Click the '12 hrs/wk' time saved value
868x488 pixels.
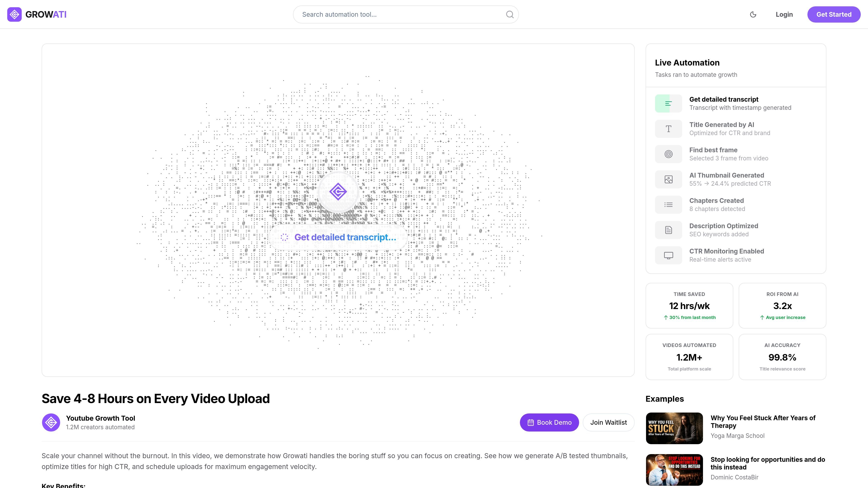[689, 306]
